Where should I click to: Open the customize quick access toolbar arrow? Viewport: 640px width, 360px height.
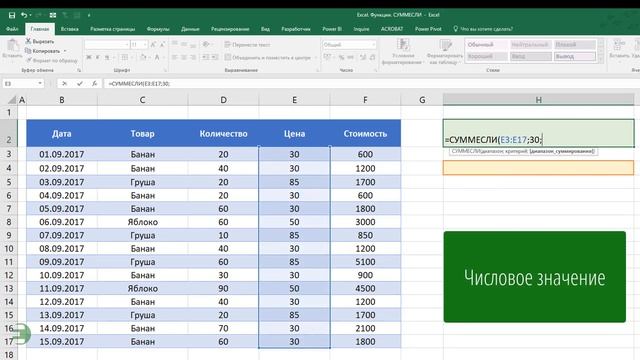coord(89,15)
